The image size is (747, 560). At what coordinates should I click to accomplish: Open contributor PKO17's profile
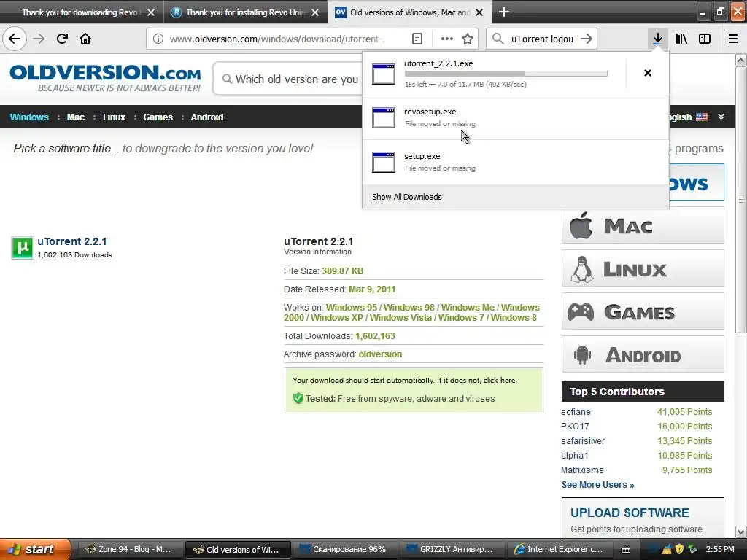click(575, 426)
